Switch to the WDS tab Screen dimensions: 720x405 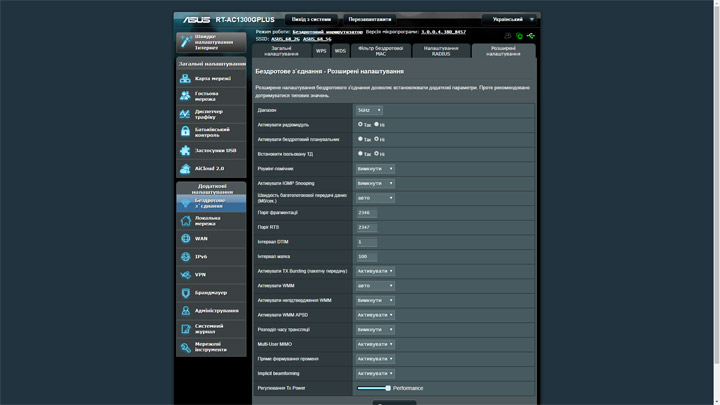340,51
